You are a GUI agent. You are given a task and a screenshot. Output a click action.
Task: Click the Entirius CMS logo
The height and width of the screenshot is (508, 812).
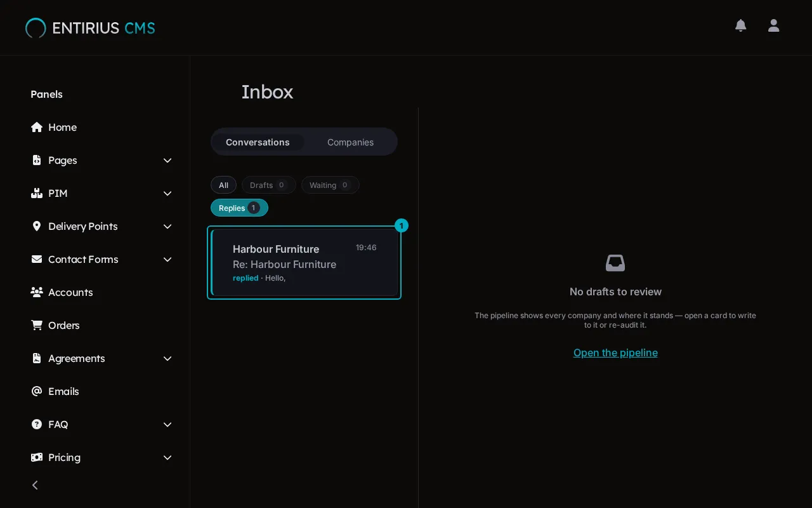[90, 28]
